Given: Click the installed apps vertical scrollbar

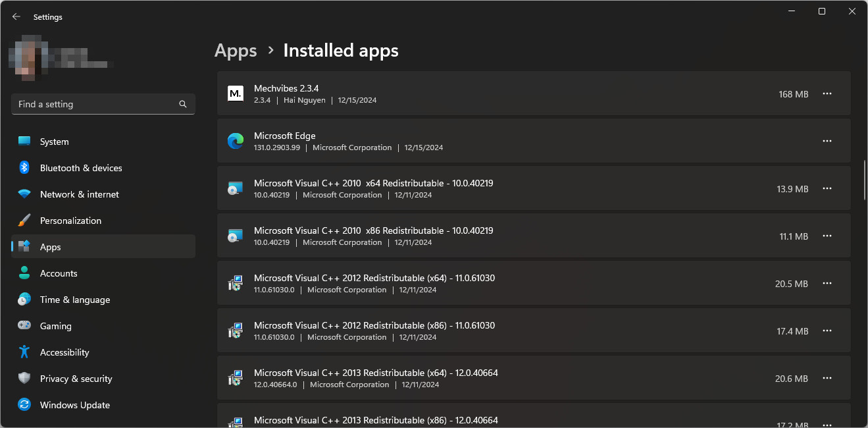Looking at the screenshot, I should [864, 180].
